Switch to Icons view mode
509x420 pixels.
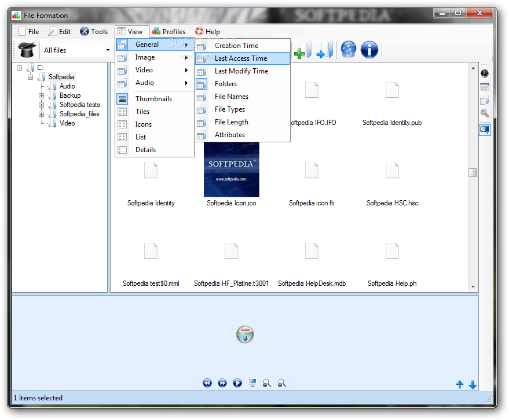coord(155,124)
